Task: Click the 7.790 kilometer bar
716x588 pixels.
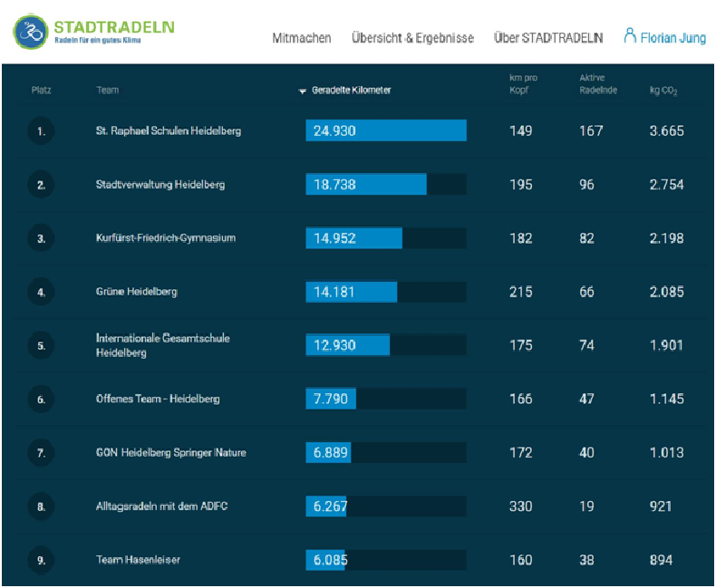Action: [x=386, y=399]
